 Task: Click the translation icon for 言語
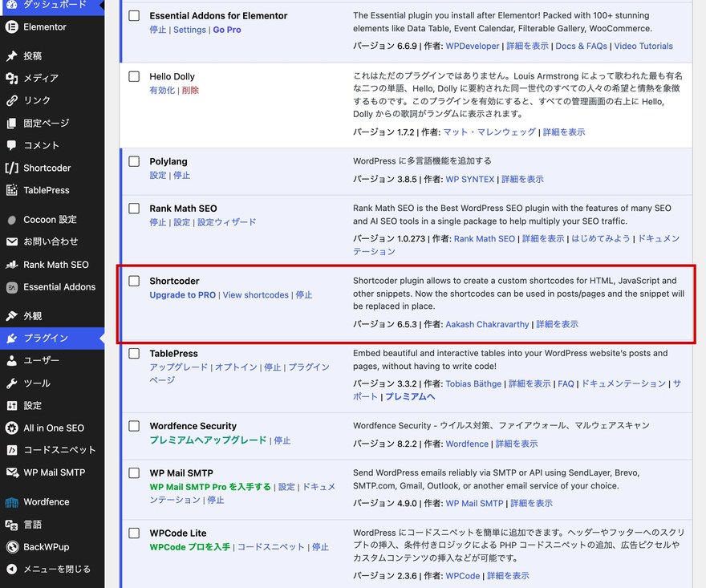(x=12, y=525)
